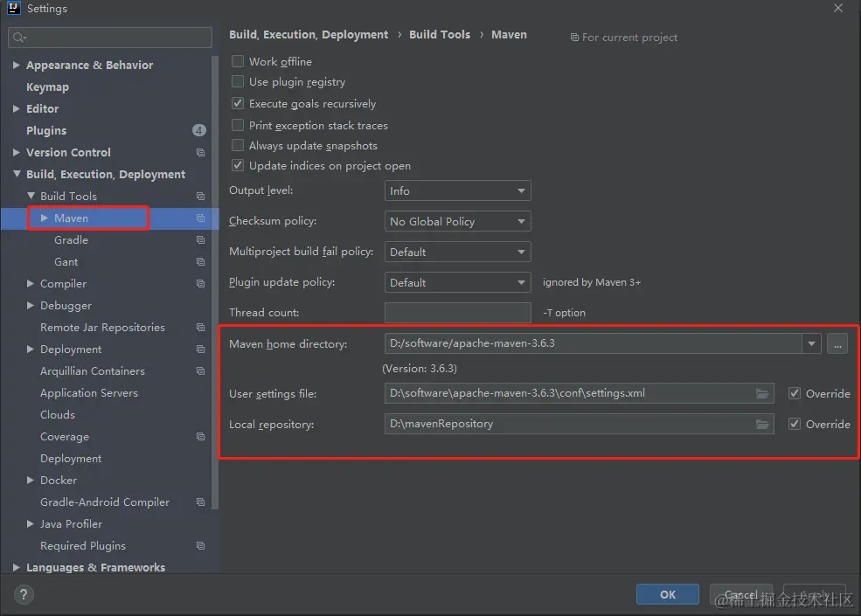Image resolution: width=861 pixels, height=616 pixels.
Task: Browse folder icon in User settings file
Action: [x=762, y=394]
